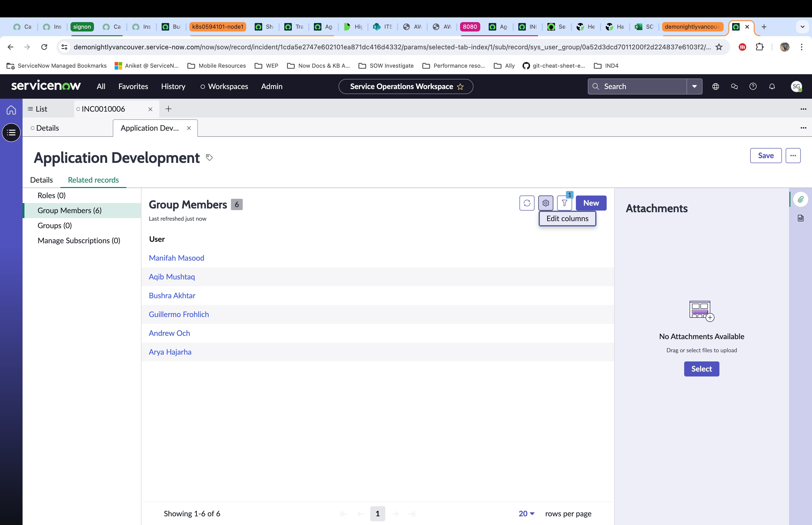Image resolution: width=812 pixels, height=525 pixels.
Task: Open the list menu sidebar icon
Action: pos(11,133)
